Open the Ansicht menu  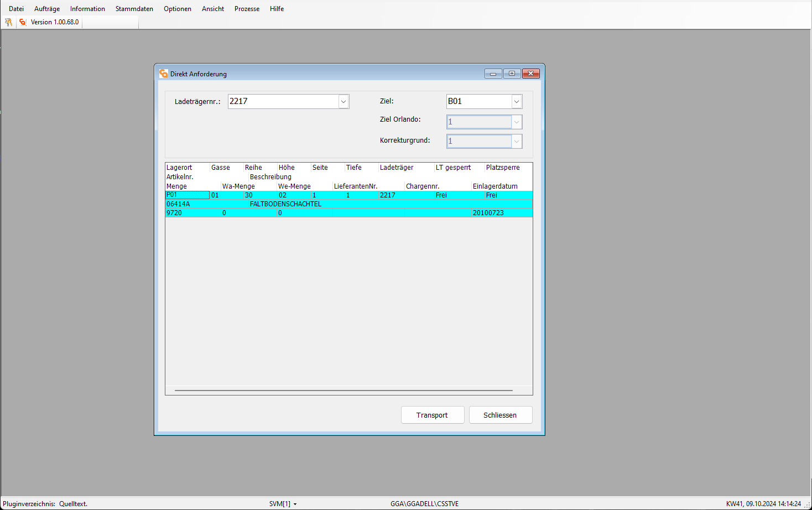point(213,9)
